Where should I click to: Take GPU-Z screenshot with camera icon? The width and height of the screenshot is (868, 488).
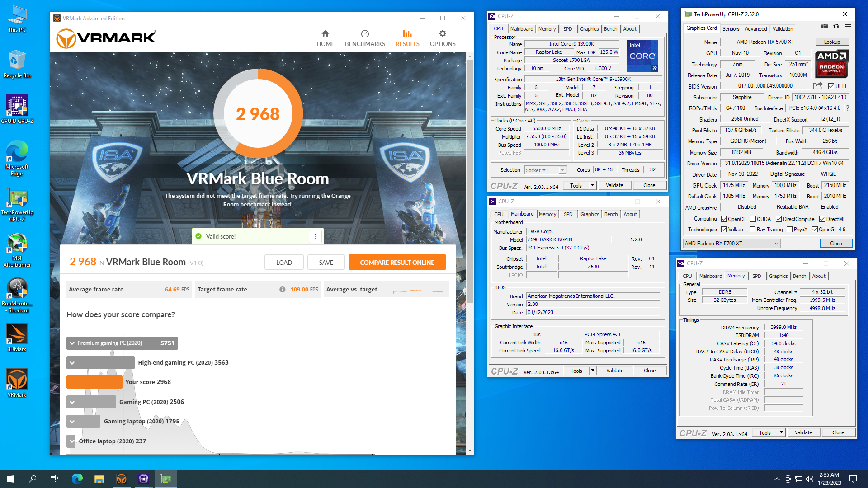(825, 27)
